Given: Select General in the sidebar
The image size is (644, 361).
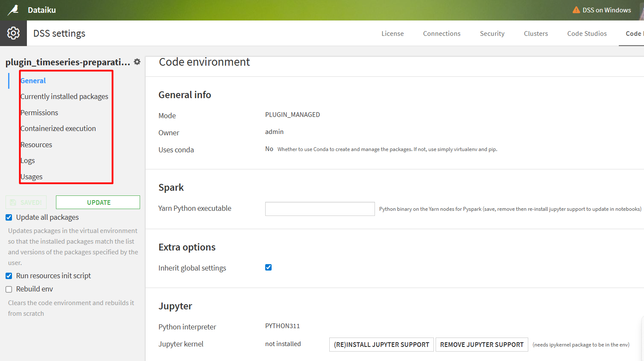Looking at the screenshot, I should (33, 81).
